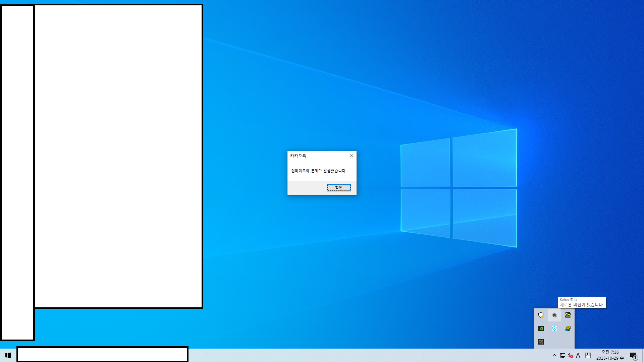Click the crop tool tray icon
Screen dimensions: 644x362
click(x=541, y=342)
